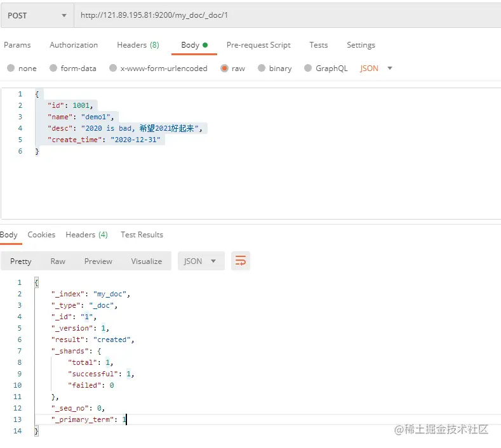Click the wrap lines icon in response toolbar
The width and height of the screenshot is (501, 448).
[241, 261]
